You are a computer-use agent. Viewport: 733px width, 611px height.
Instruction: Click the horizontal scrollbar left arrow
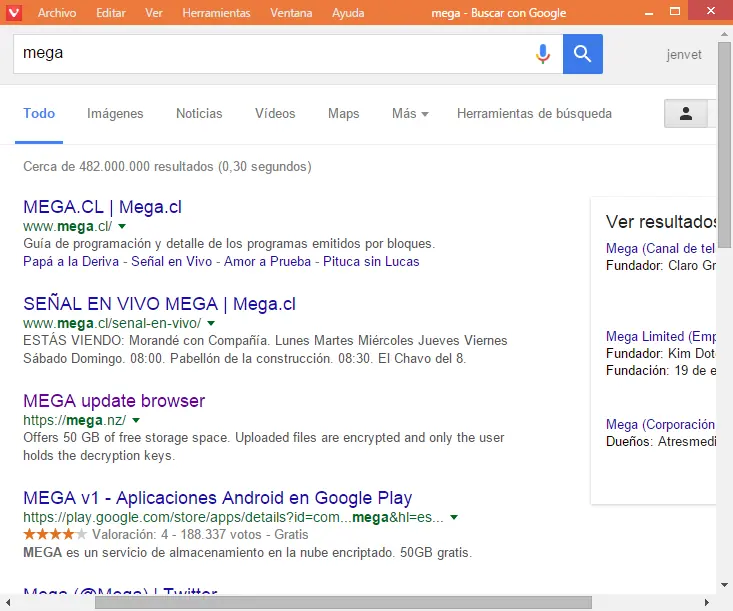[8, 603]
